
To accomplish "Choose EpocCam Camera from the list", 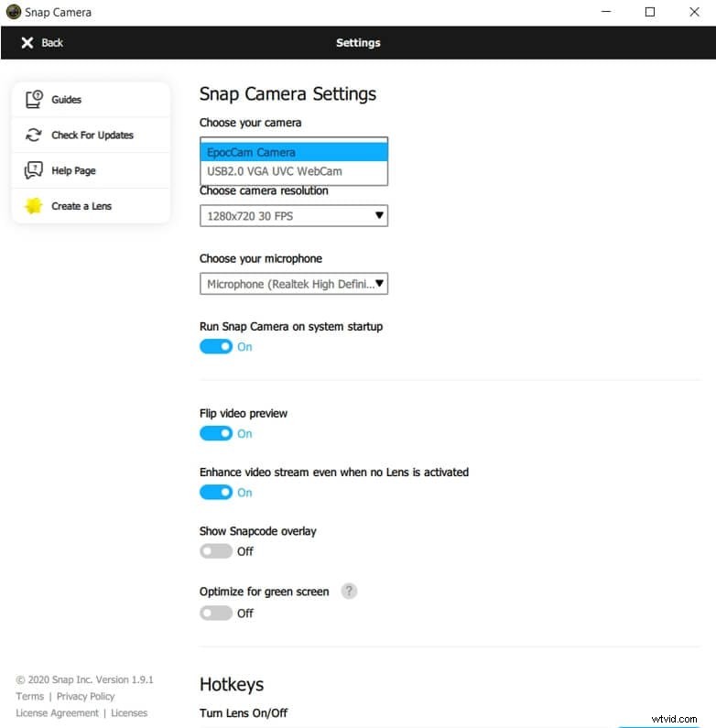I will 294,152.
